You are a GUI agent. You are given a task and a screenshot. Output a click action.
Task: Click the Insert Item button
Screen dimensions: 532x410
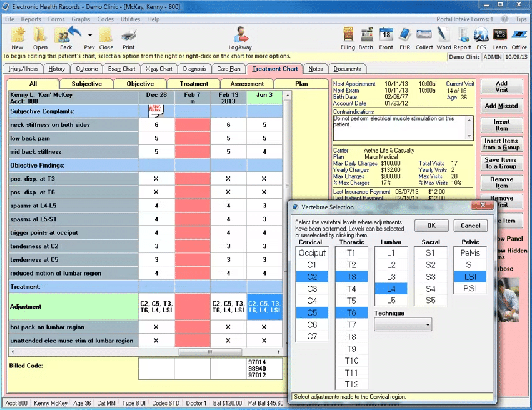501,125
